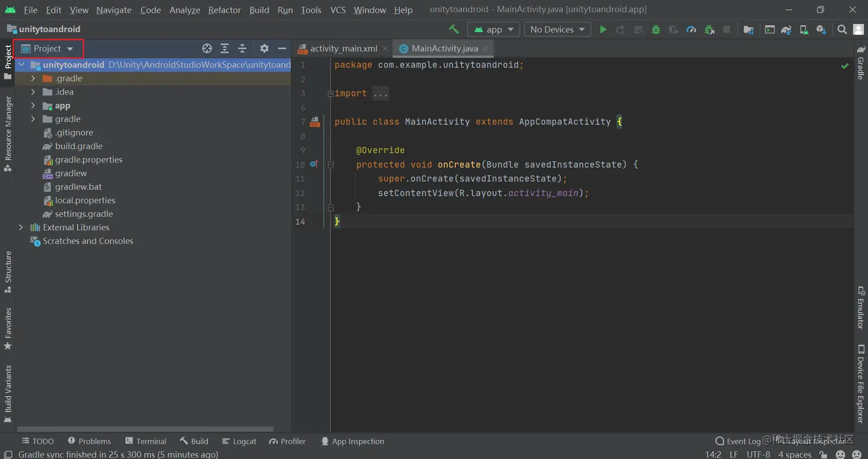Toggle the Terminal tool window

click(x=146, y=441)
